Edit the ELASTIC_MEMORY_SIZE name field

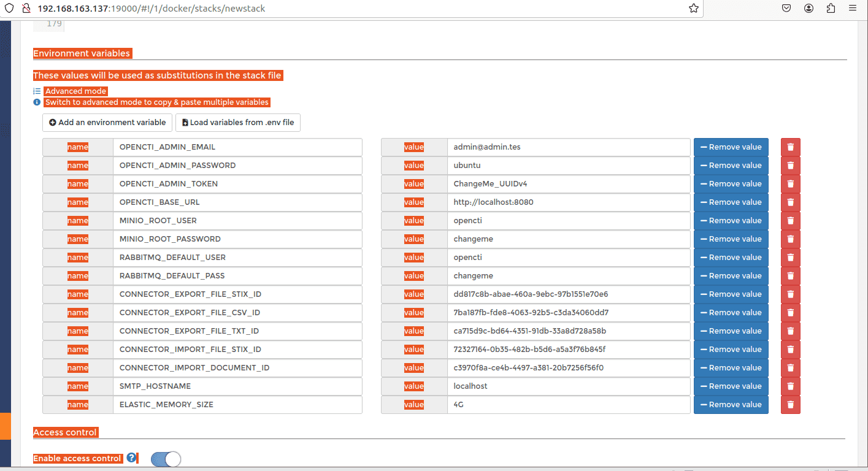[237, 405]
